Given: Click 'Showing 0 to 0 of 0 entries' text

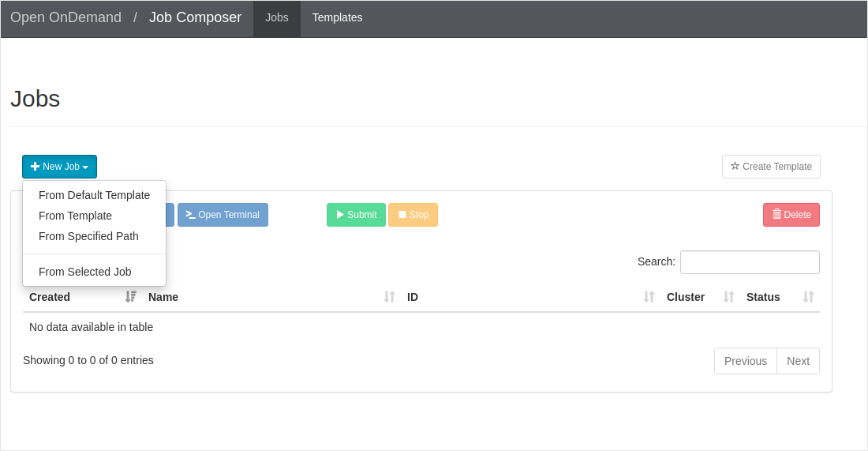Looking at the screenshot, I should [x=88, y=361].
